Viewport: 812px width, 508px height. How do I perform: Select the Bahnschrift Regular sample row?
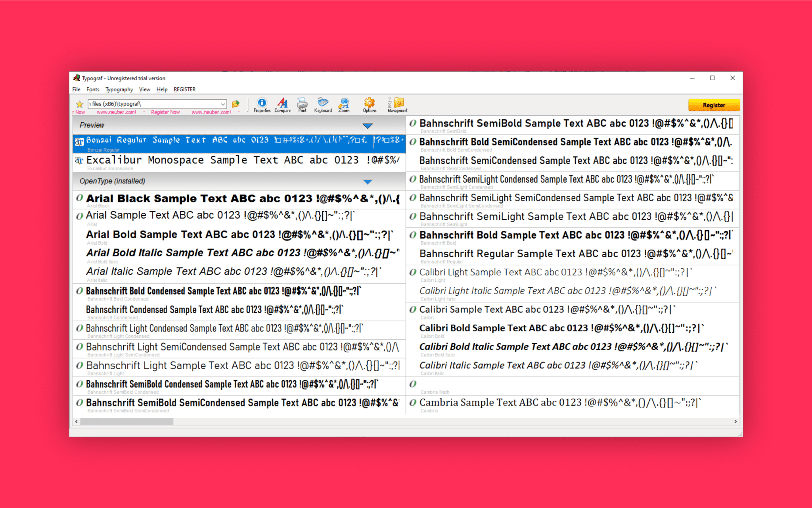pyautogui.click(x=573, y=255)
